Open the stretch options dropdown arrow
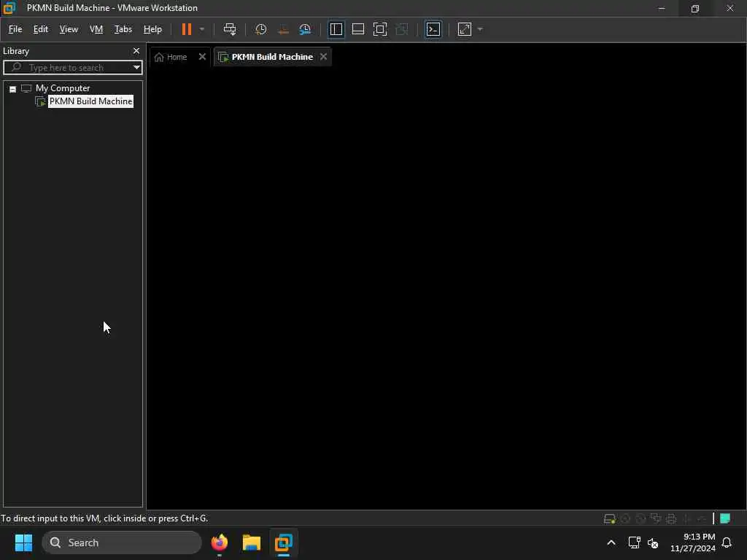Viewport: 747px width, 560px height. 480,29
